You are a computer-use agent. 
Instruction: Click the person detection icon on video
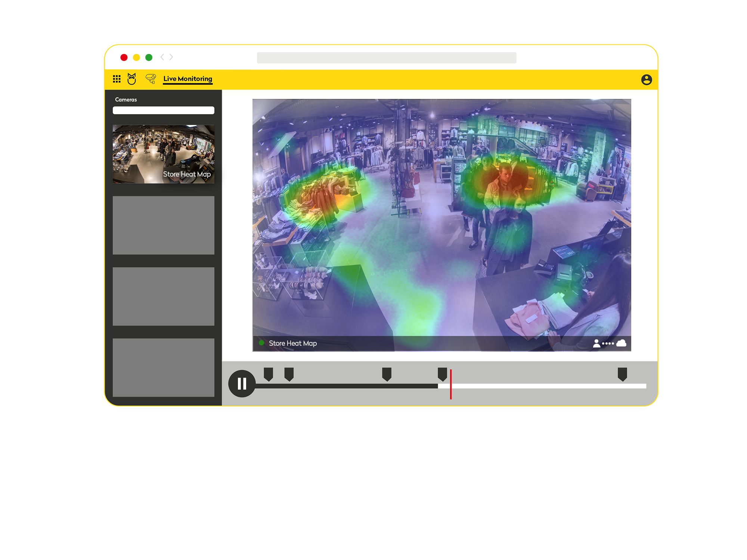(x=596, y=343)
